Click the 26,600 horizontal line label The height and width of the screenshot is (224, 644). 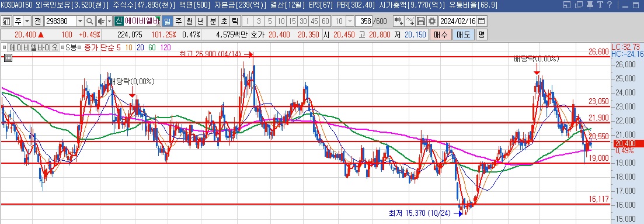click(598, 51)
